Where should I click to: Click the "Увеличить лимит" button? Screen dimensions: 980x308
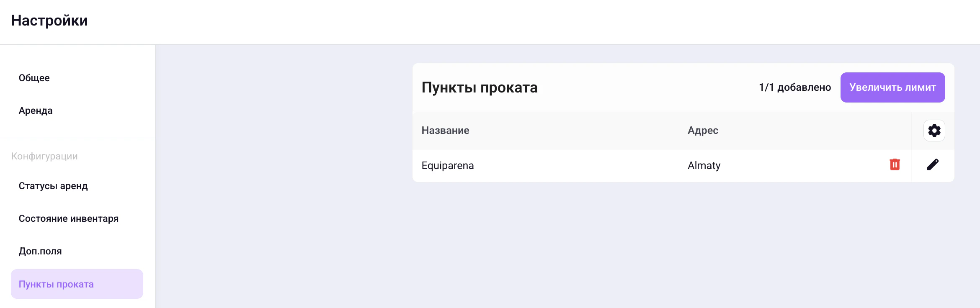pos(892,87)
